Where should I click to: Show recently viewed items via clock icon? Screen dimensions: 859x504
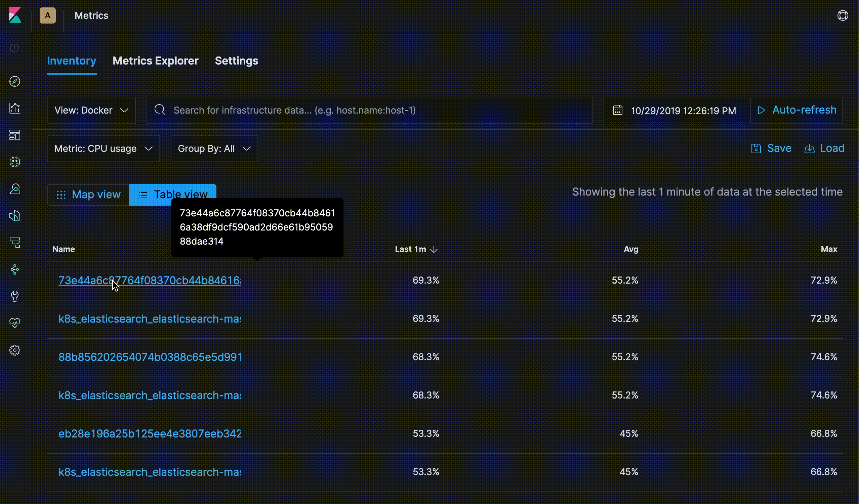(15, 48)
